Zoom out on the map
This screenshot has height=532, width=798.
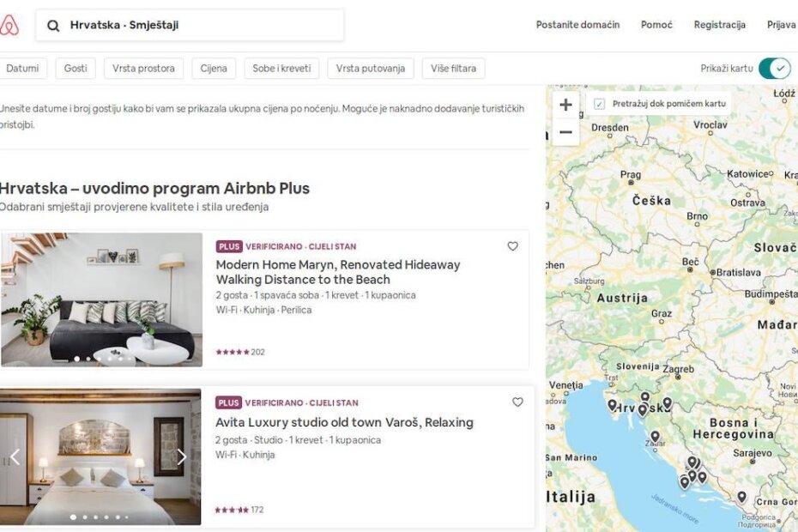pos(565,133)
